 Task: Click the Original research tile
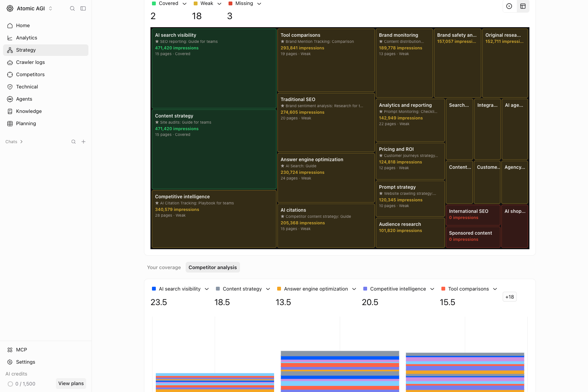click(505, 63)
